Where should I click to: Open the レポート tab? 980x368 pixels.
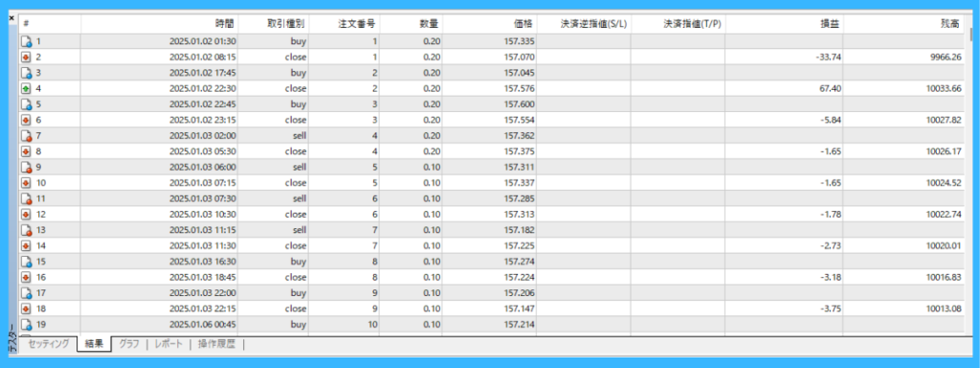(168, 344)
